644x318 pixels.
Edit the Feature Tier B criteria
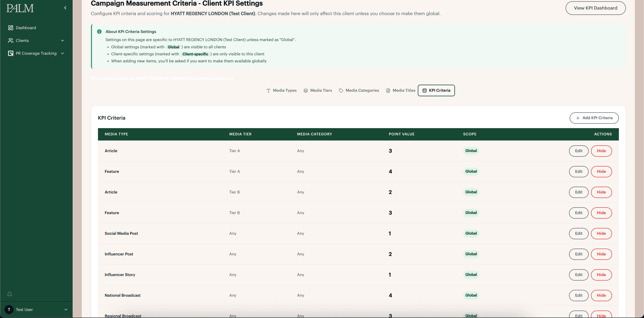point(578,213)
